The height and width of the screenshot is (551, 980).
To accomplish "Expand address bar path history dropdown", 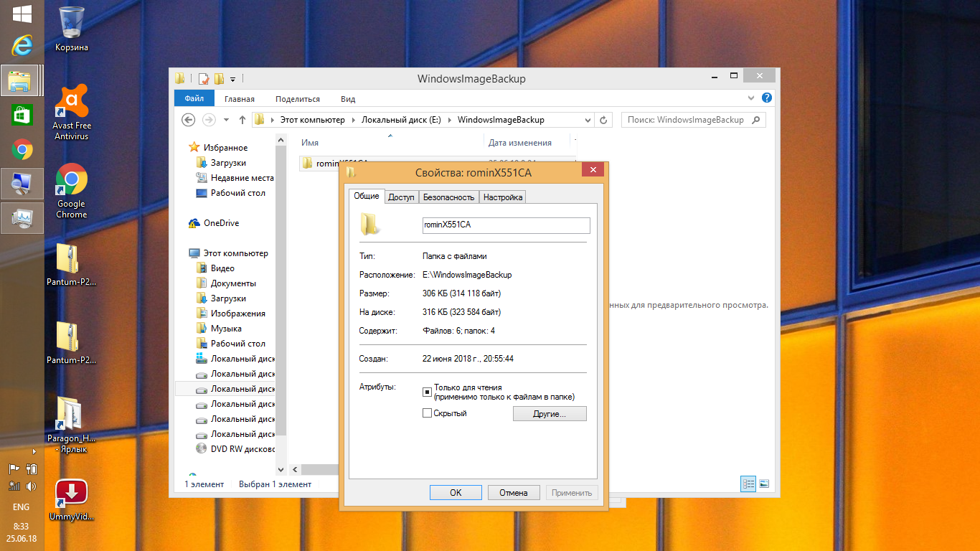I will pos(588,120).
